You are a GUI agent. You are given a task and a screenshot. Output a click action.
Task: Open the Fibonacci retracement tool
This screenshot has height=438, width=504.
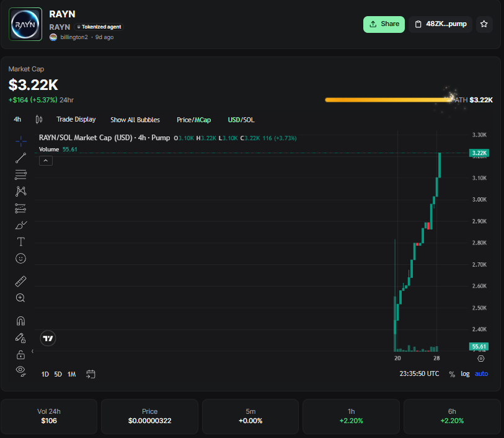pos(21,174)
